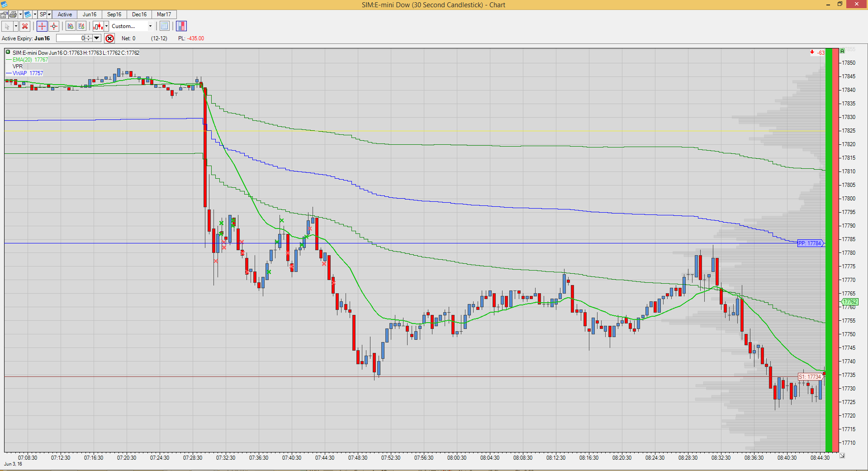Image resolution: width=868 pixels, height=471 pixels.
Task: Open the Custom... interval combo box
Action: [132, 26]
